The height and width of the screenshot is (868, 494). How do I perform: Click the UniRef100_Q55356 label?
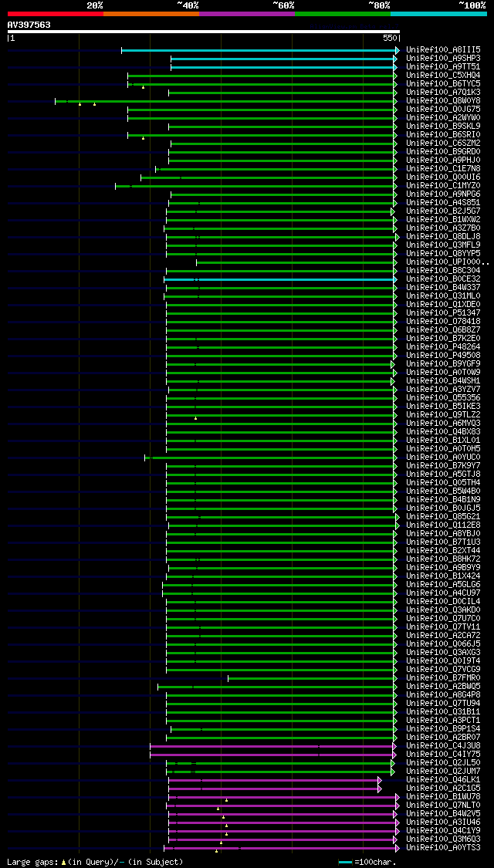point(443,398)
